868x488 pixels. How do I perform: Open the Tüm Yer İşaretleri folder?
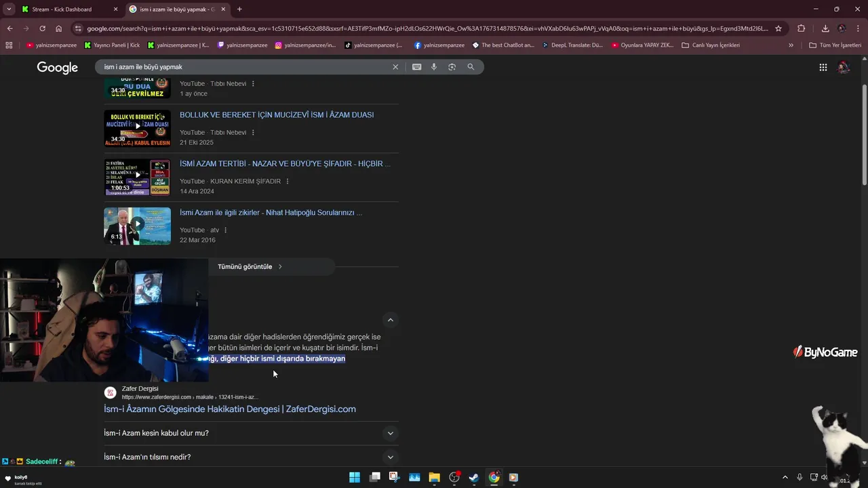[835, 45]
